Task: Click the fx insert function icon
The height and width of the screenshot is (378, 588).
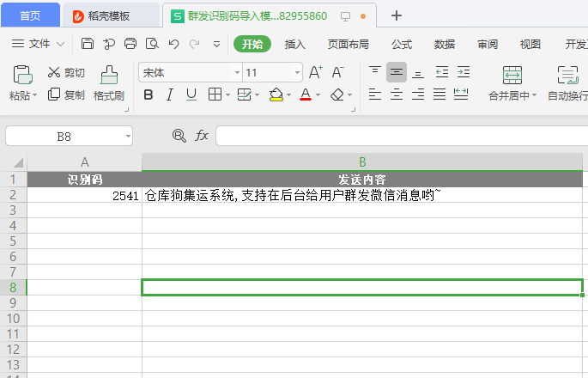Action: (202, 136)
